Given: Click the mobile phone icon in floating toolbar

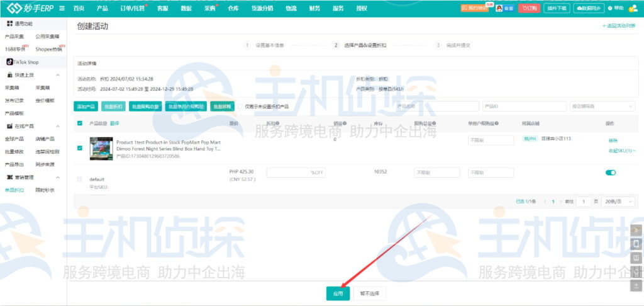Looking at the screenshot, I should point(636,244).
